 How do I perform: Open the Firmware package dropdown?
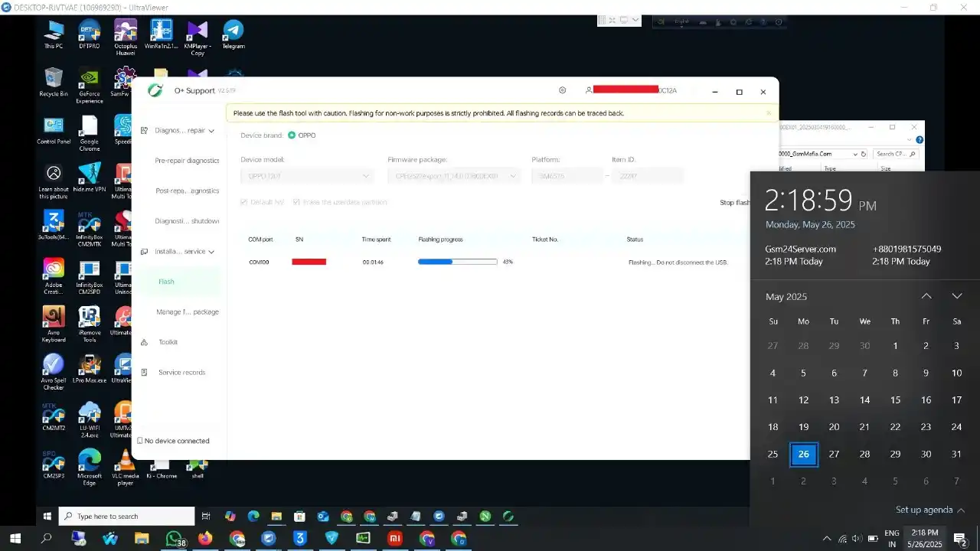click(x=454, y=176)
